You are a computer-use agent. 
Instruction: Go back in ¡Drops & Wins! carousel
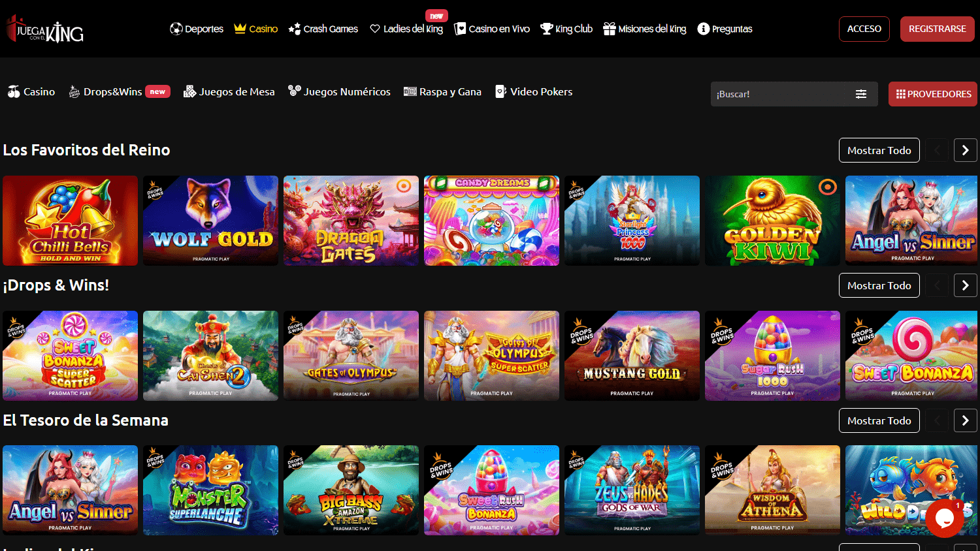click(x=937, y=285)
